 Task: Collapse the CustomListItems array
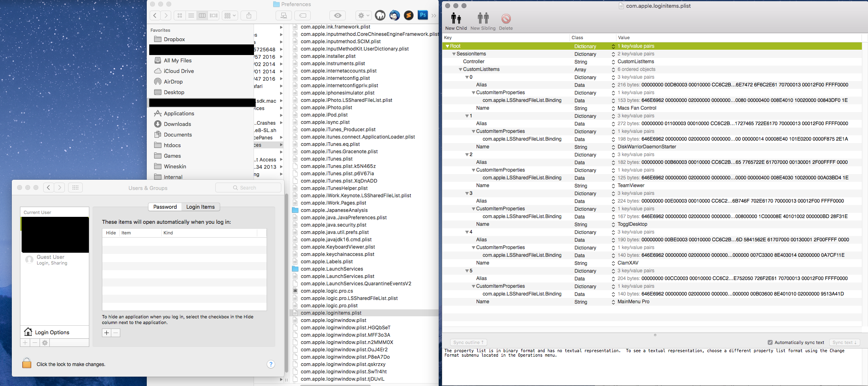pos(460,69)
